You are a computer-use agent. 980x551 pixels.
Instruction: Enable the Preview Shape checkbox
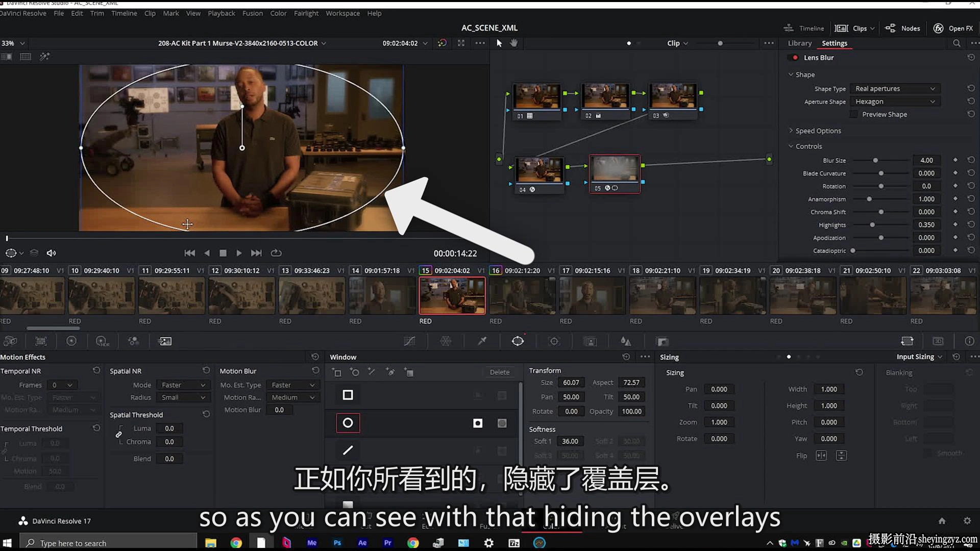click(853, 114)
